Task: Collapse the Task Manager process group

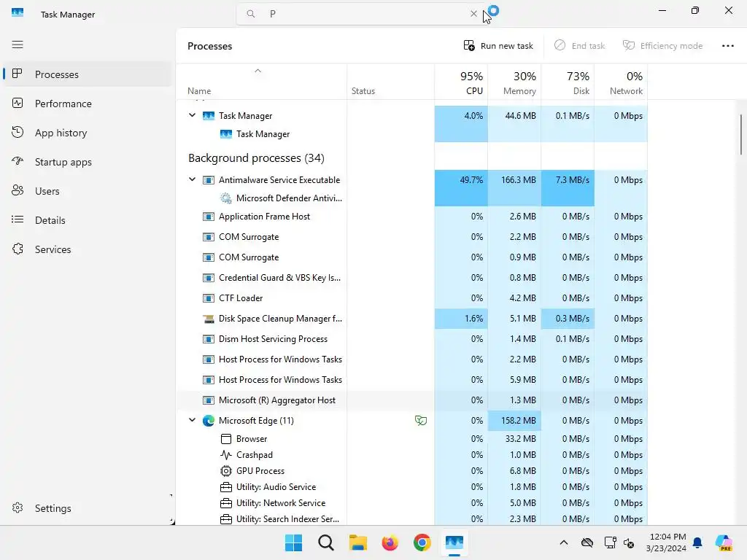Action: (x=192, y=115)
